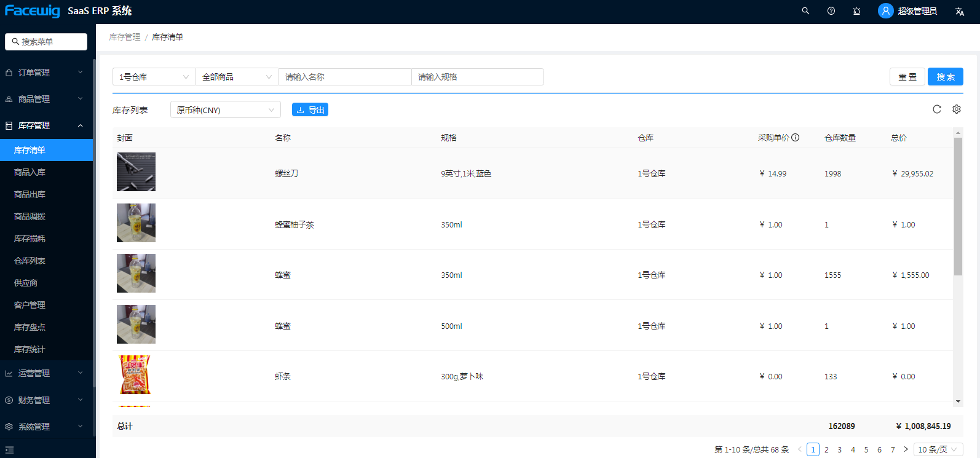Click the search magnifier icon in header
Screen dimensions: 980x458
pos(805,11)
